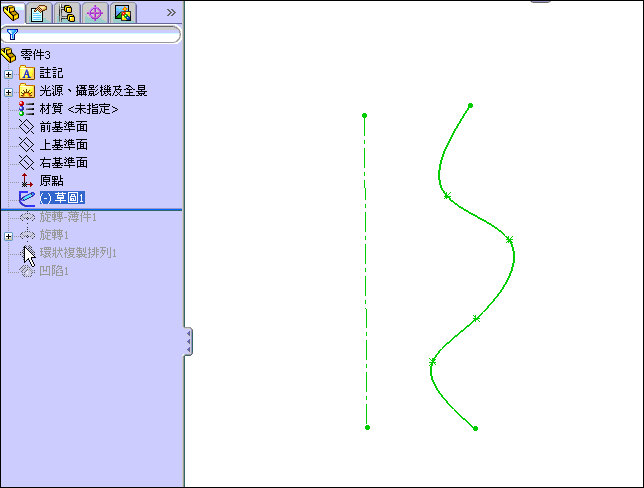Show more manager tabs via double chevron
This screenshot has width=644, height=488.
pos(171,13)
